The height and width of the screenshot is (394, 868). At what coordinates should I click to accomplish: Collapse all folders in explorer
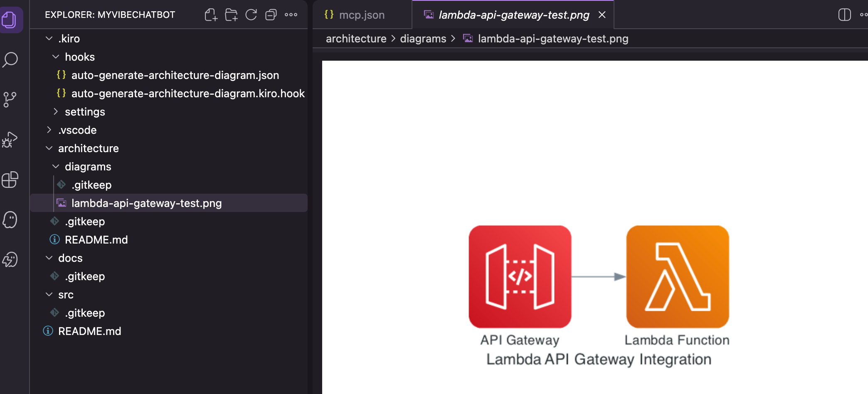271,15
